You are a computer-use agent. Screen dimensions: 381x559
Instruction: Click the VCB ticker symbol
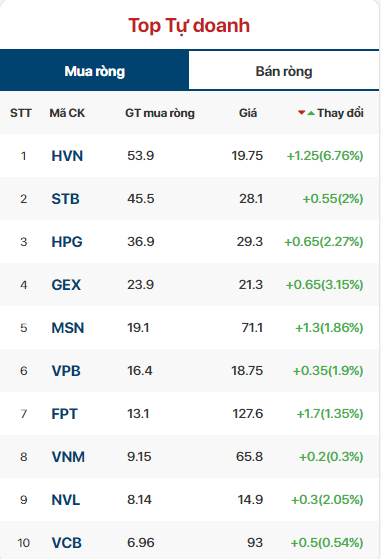[x=67, y=543]
